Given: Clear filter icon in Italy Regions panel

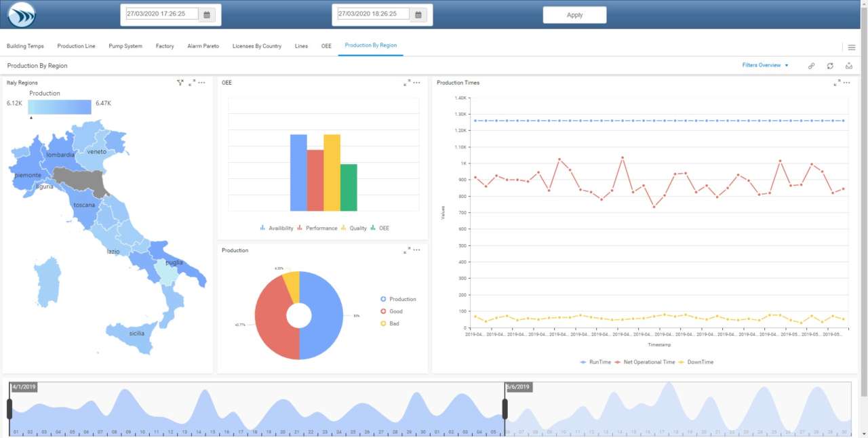Looking at the screenshot, I should pyautogui.click(x=180, y=83).
